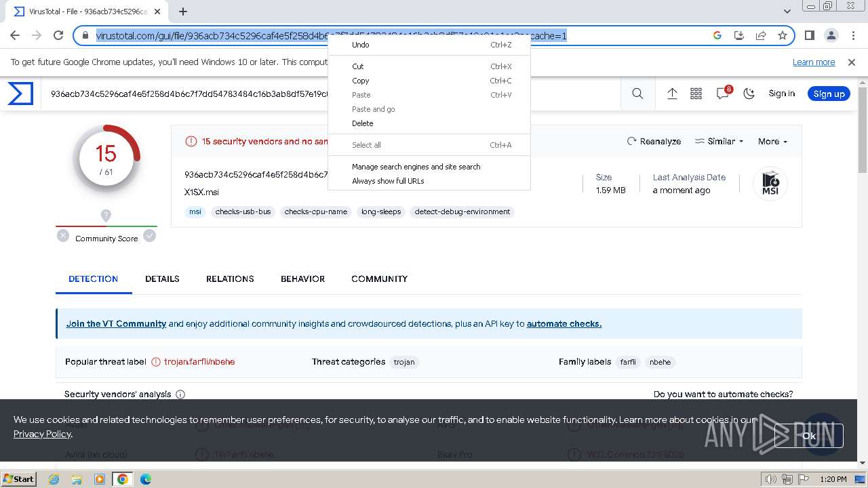Expand the Similar dropdown

click(719, 141)
